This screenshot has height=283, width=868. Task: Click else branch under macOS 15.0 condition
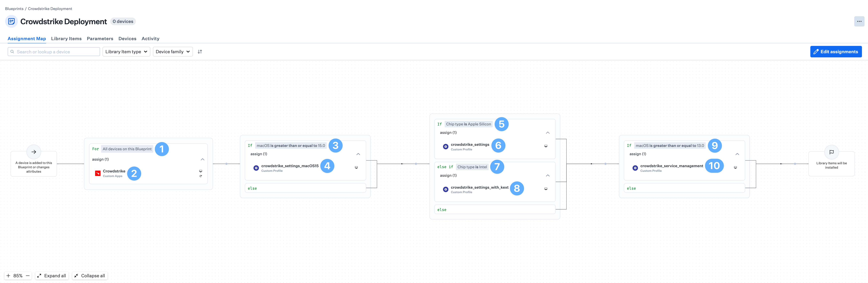pos(305,188)
